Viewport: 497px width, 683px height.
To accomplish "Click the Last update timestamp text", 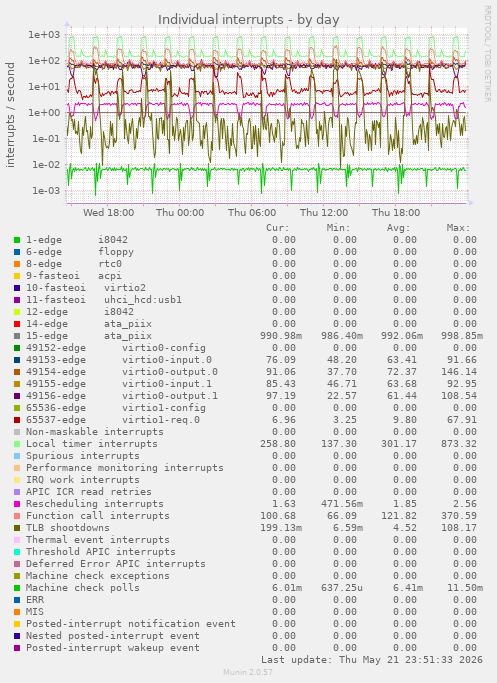I will (x=372, y=659).
